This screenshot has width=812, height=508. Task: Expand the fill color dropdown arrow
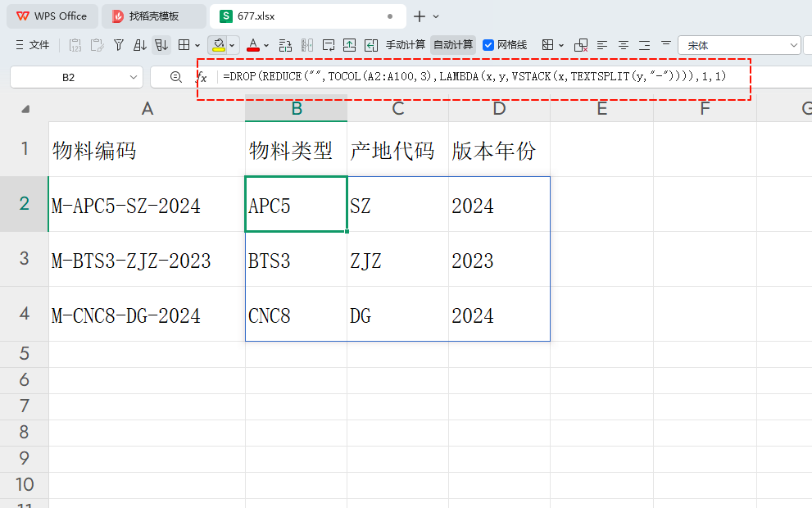click(232, 46)
